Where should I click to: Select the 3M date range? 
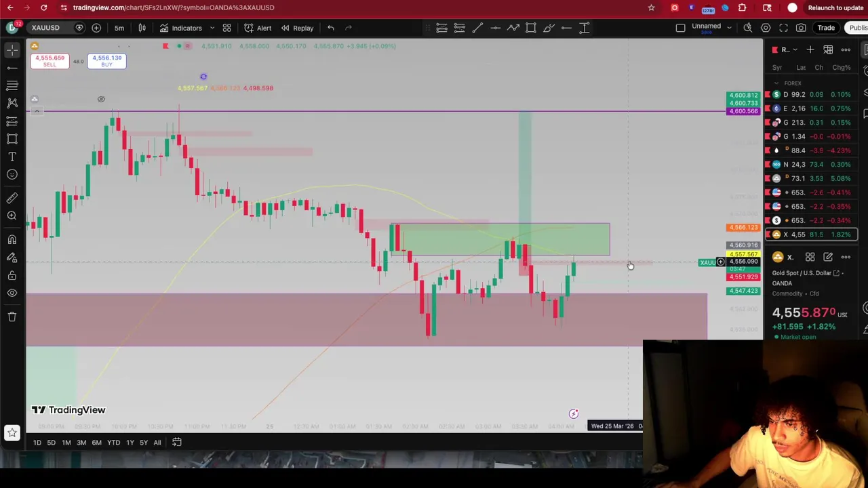click(x=81, y=443)
